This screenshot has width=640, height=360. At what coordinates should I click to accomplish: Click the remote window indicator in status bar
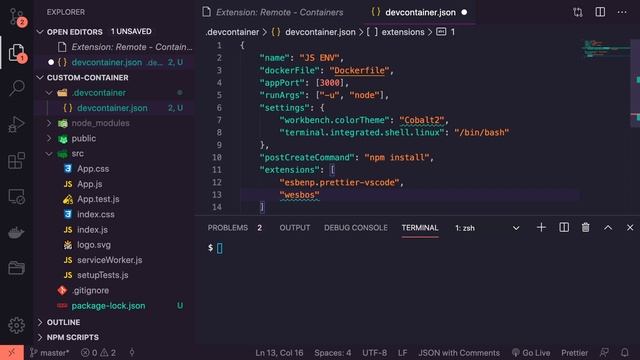tap(11, 352)
